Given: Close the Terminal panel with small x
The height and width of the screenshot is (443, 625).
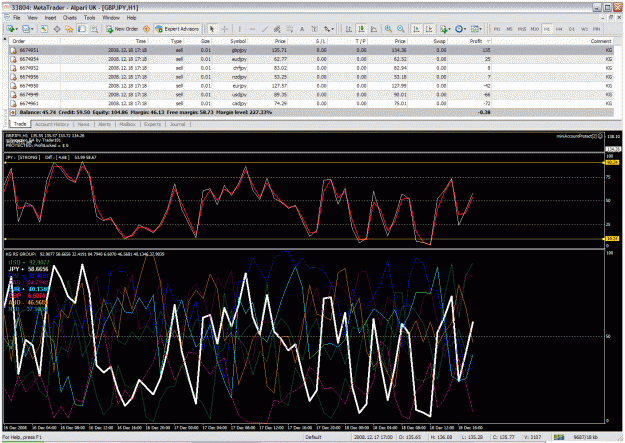Looking at the screenshot, I should point(5,39).
